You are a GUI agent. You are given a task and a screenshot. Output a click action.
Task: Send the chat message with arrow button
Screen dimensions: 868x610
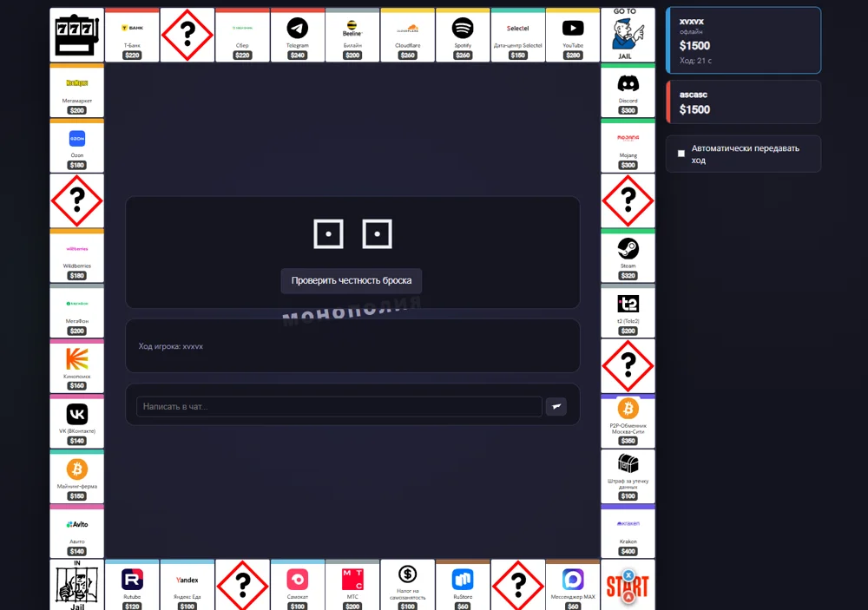556,406
